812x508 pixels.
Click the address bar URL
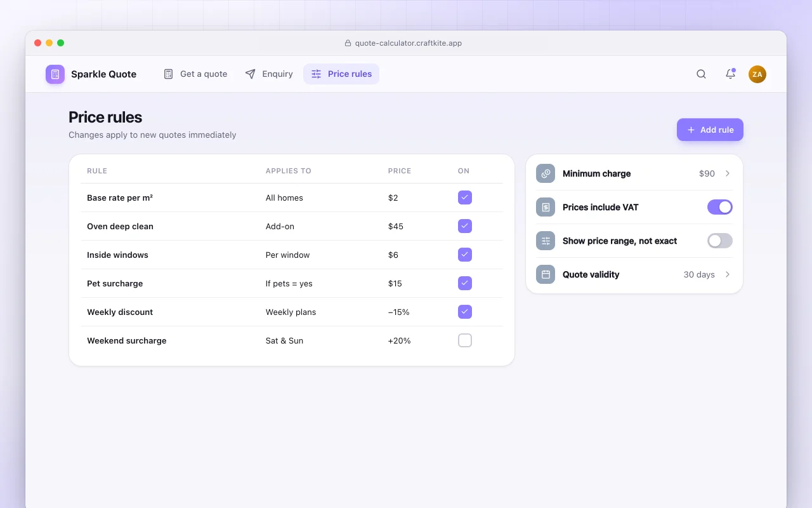pyautogui.click(x=409, y=43)
